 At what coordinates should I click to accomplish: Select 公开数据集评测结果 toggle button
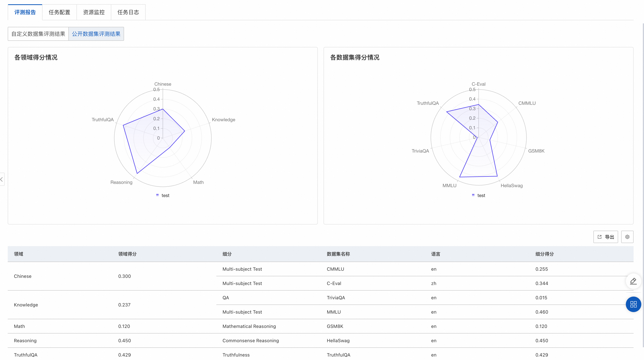pos(96,34)
